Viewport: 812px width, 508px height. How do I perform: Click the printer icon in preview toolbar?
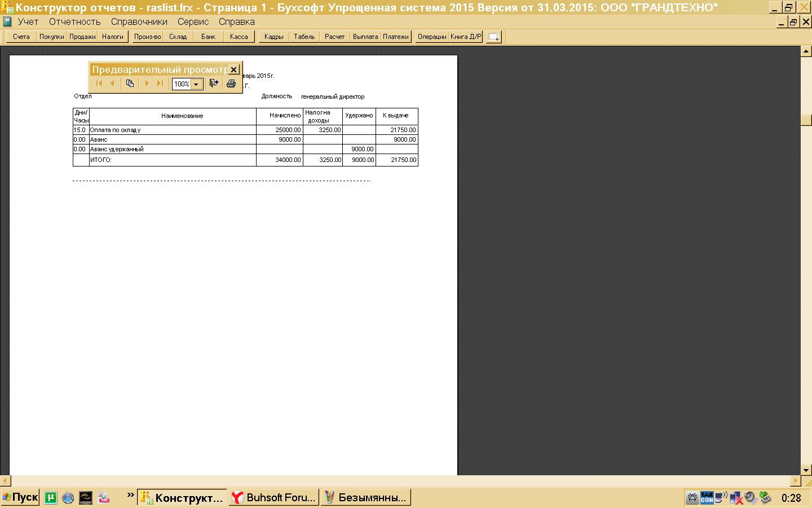tap(231, 84)
